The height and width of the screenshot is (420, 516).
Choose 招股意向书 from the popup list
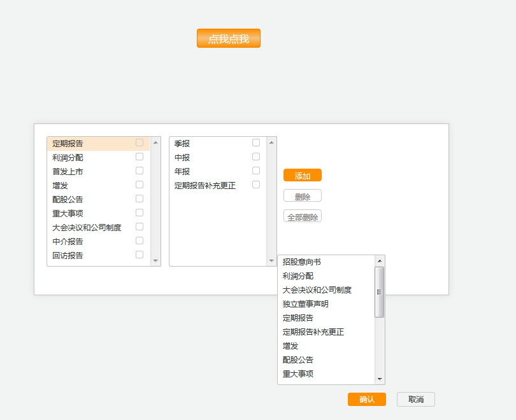point(302,262)
